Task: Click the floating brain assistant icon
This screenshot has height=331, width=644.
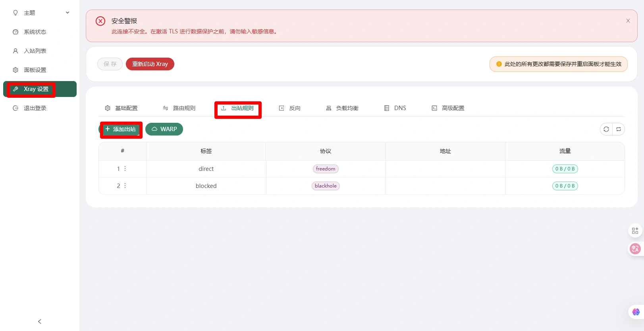Action: (x=636, y=312)
